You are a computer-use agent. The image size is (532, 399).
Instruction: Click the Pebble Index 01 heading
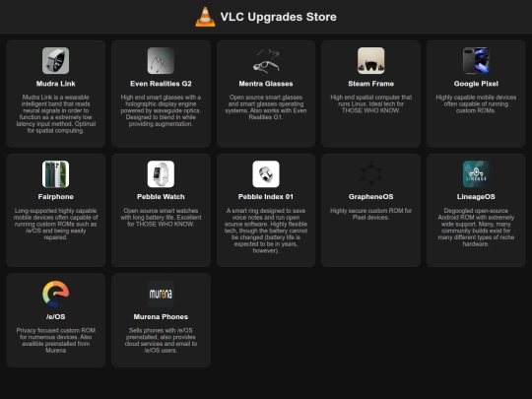(x=266, y=197)
